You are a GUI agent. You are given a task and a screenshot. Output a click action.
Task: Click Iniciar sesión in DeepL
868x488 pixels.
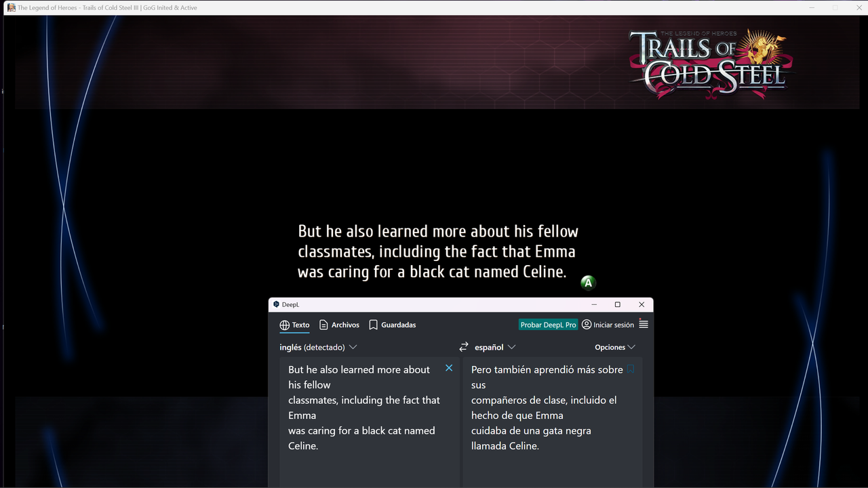(608, 325)
